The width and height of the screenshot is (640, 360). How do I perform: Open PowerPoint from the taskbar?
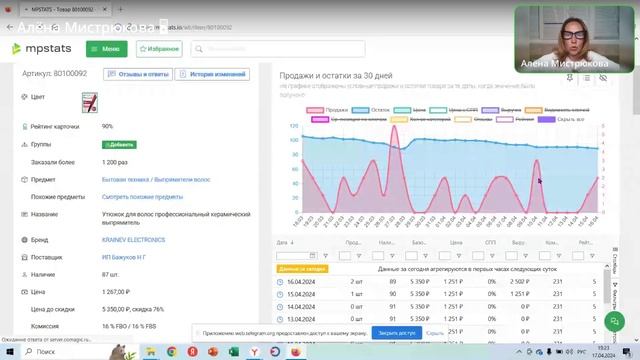point(213,351)
